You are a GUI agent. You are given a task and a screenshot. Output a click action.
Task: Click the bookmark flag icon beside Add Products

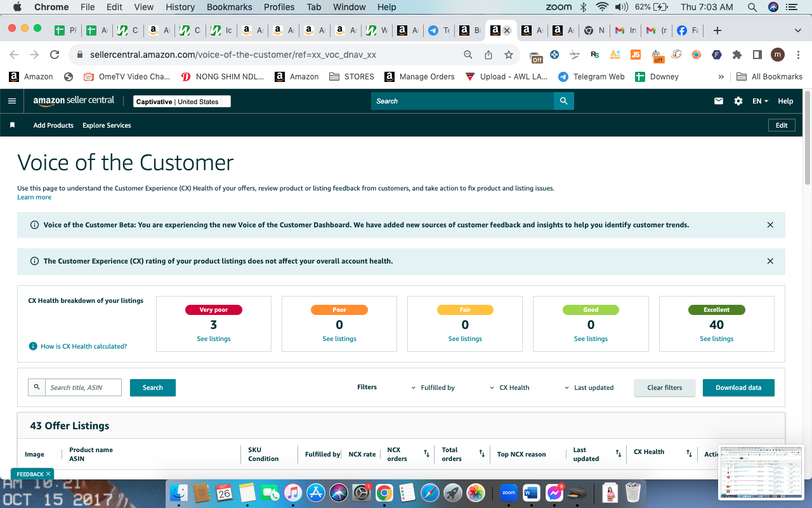12,125
